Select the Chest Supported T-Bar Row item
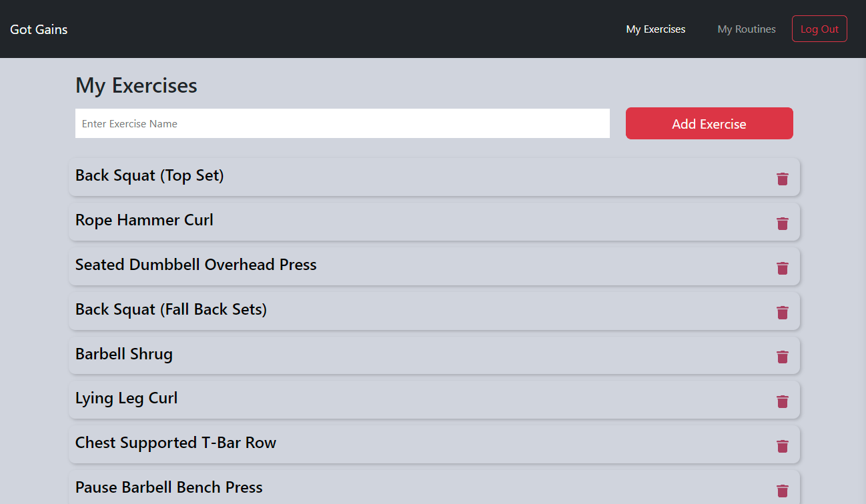866x504 pixels. pos(400,444)
